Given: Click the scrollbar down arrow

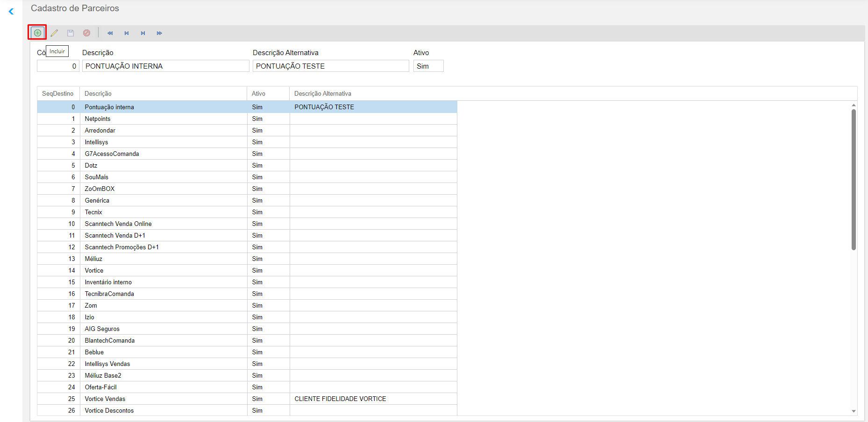Looking at the screenshot, I should 854,411.
